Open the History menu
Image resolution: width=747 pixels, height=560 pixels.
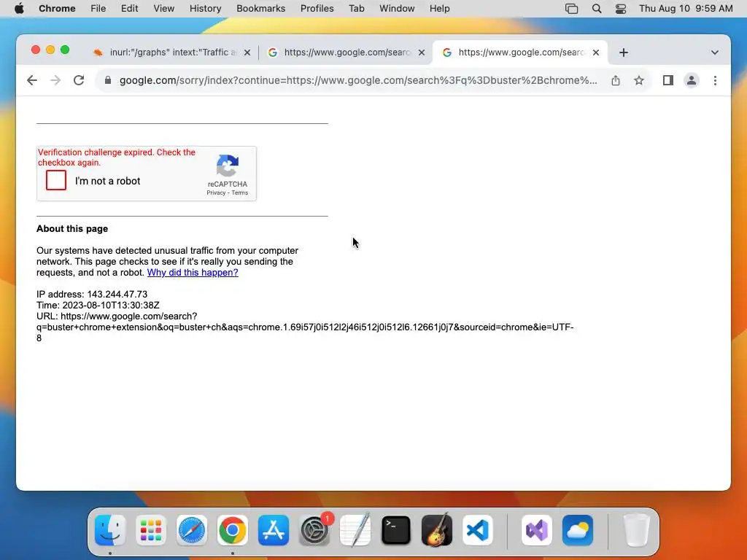click(x=205, y=9)
